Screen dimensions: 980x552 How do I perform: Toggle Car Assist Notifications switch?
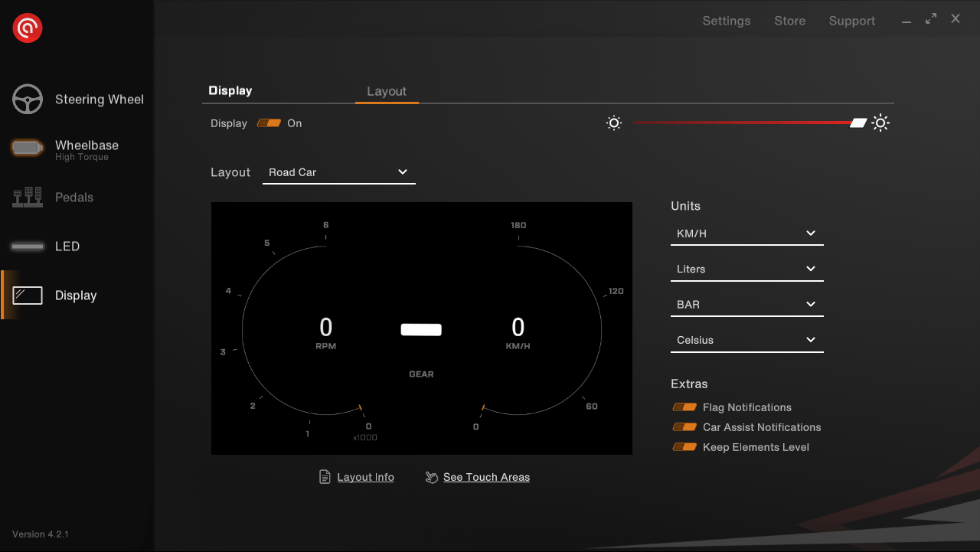click(x=684, y=427)
